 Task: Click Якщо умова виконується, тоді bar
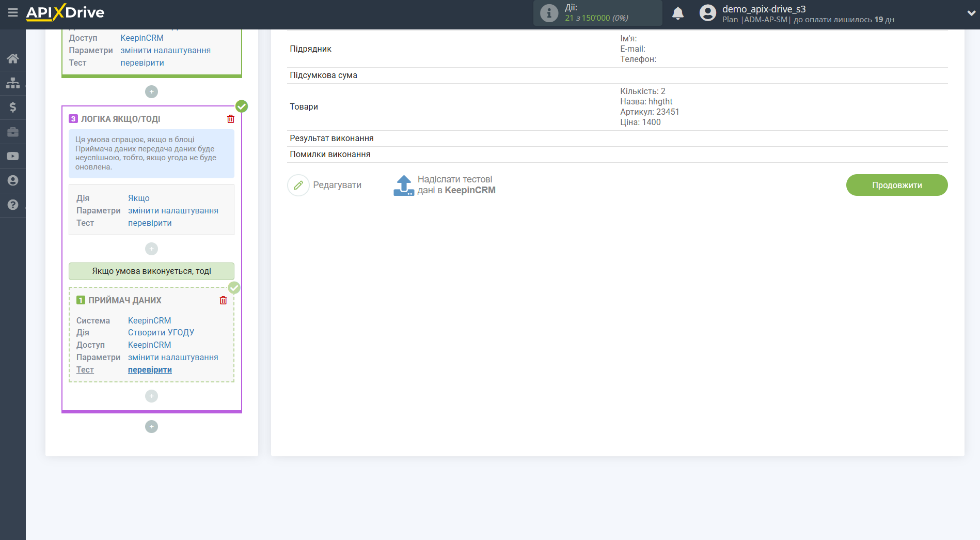tap(151, 271)
